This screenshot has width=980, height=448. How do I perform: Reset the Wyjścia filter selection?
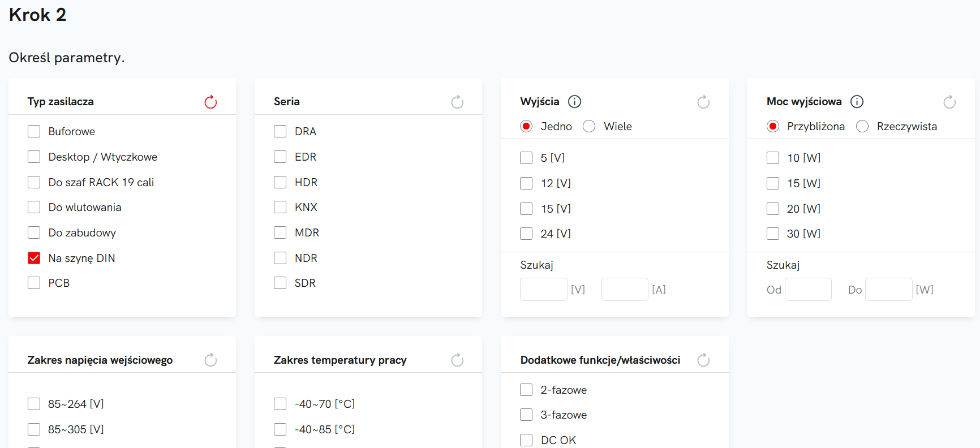point(703,102)
